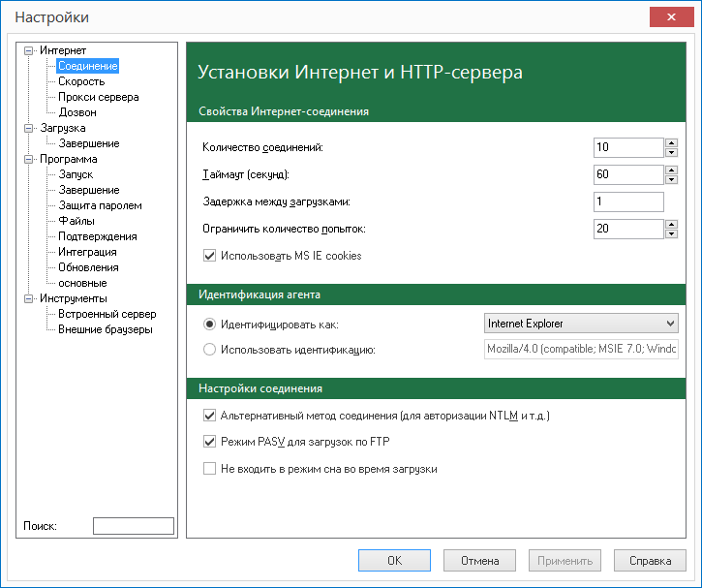Viewport: 702px width, 588px height.
Task: Increase попыток limit with up arrow
Action: 671,225
